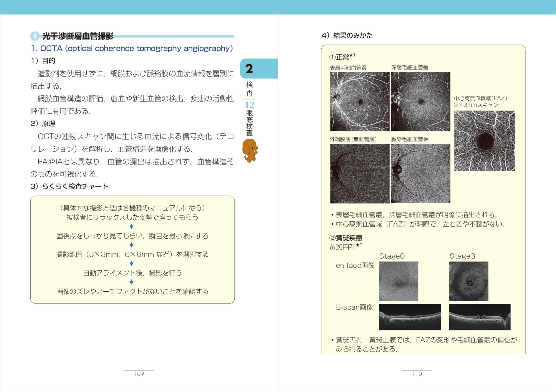Click the 外網膜層(無血管層) image
Image resolution: width=556 pixels, height=392 pixels.
tap(360, 174)
